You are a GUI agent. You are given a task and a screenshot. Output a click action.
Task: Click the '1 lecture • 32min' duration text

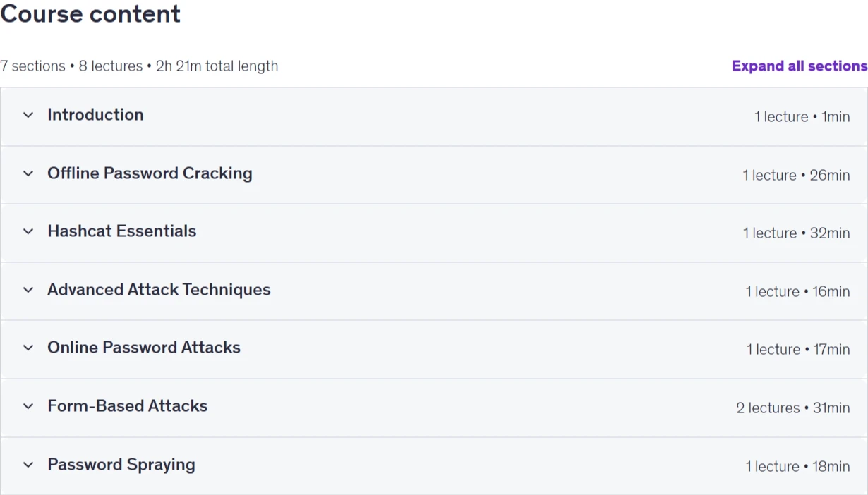pyautogui.click(x=796, y=233)
